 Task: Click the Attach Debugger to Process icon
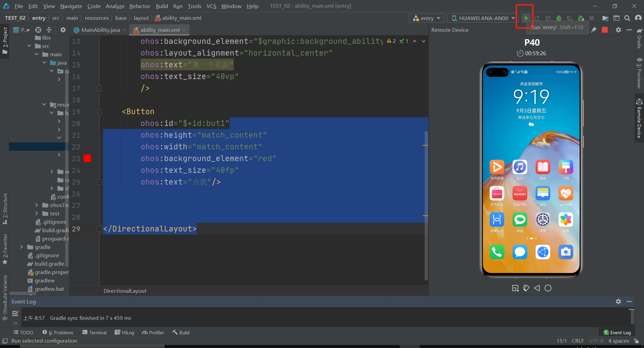581,18
